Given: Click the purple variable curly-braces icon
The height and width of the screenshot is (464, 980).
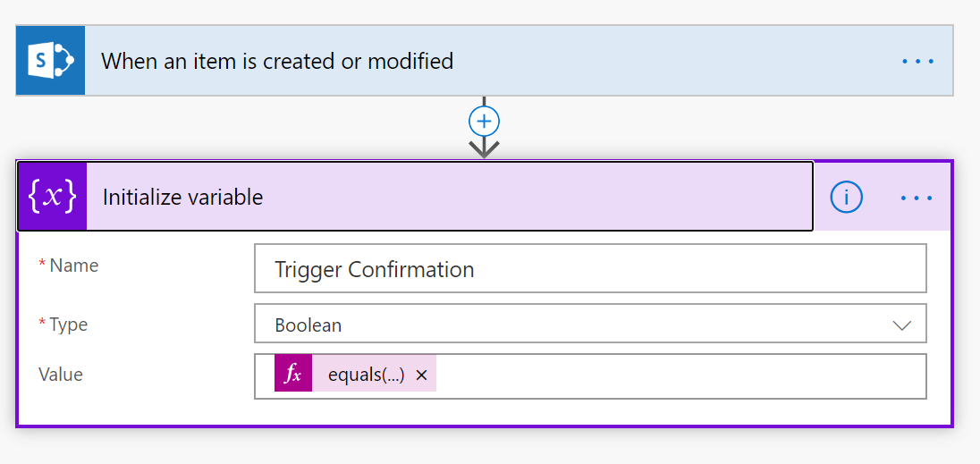Looking at the screenshot, I should [x=52, y=197].
